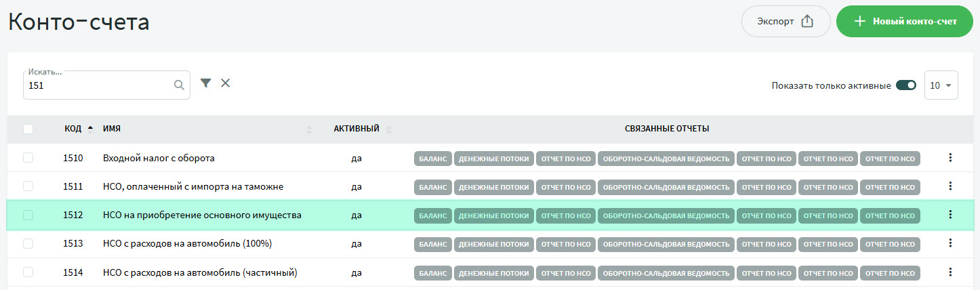Click the 'Новый конто-счет' button
980x290 pixels.
coord(904,21)
